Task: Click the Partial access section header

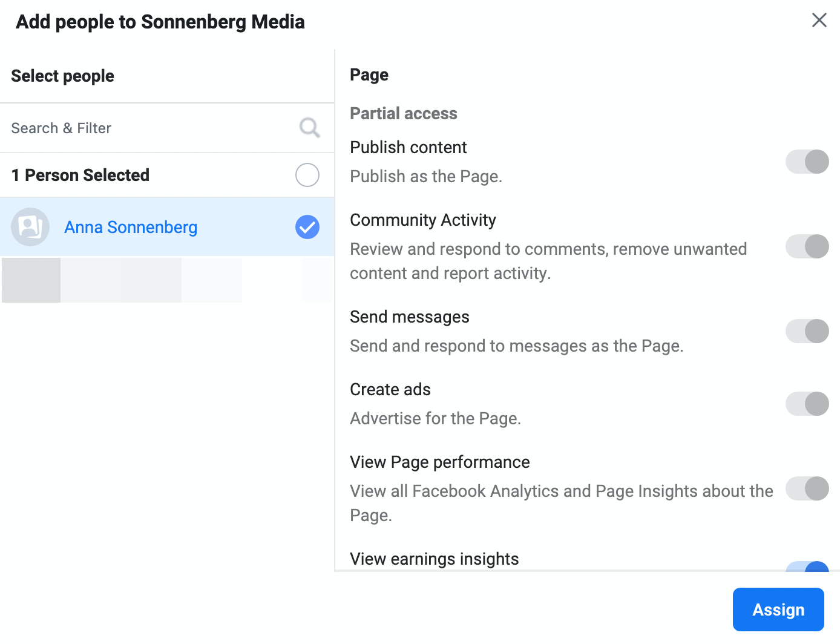Action: pos(404,113)
